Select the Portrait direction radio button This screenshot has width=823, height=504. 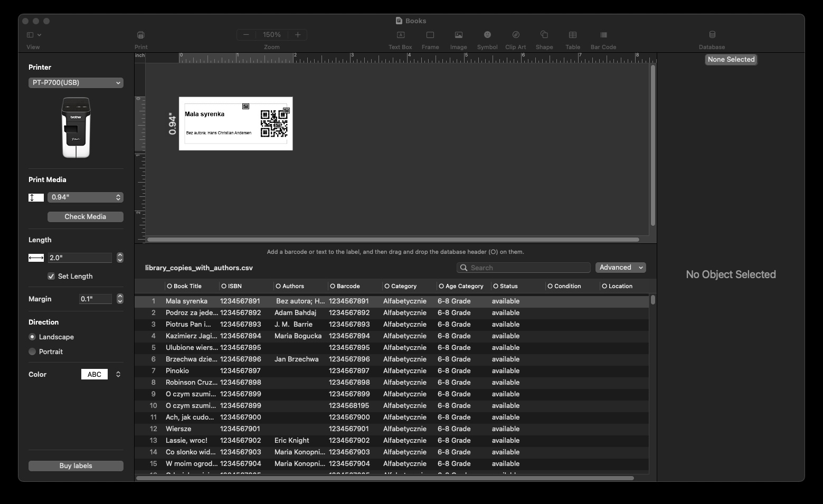click(x=32, y=351)
